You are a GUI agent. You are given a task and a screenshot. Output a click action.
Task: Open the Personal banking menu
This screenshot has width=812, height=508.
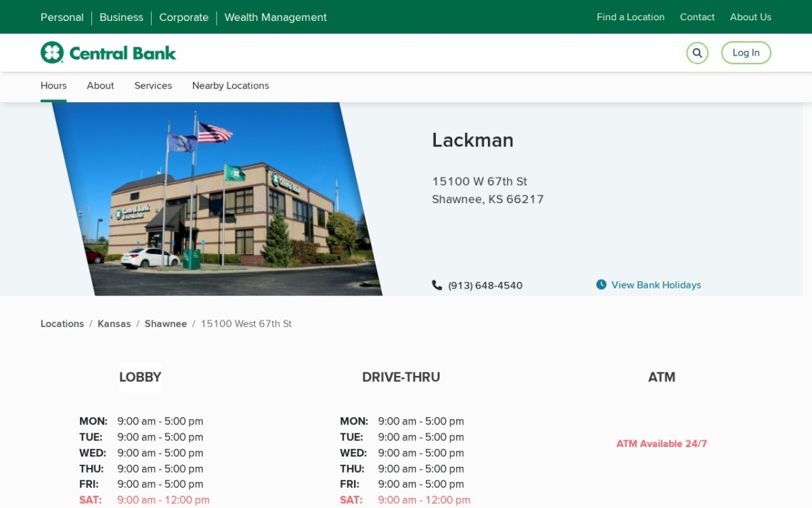62,17
